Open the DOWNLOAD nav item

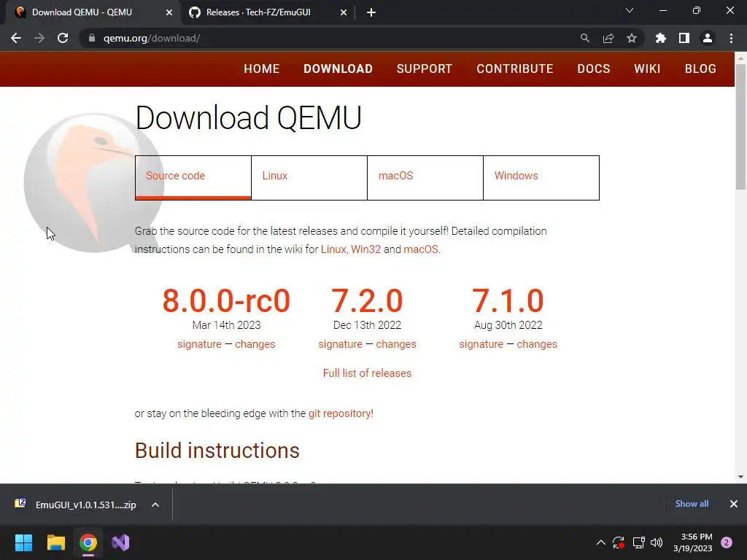[338, 69]
